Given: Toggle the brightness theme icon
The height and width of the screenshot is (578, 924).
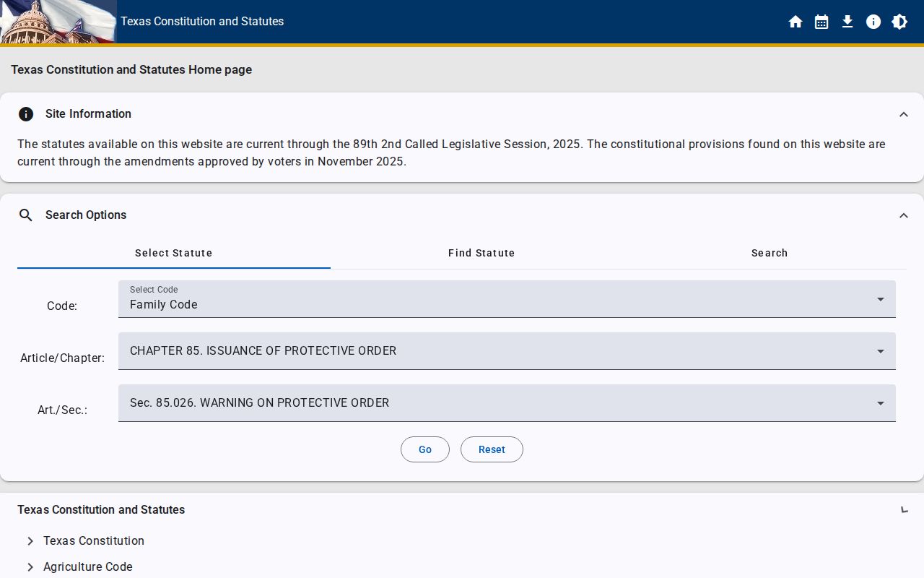Looking at the screenshot, I should 899,22.
